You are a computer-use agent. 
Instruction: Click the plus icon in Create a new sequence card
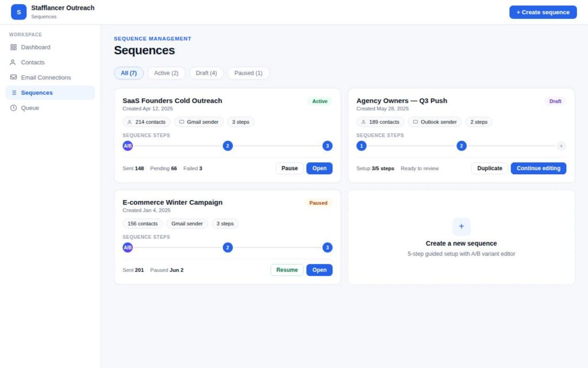[461, 227]
